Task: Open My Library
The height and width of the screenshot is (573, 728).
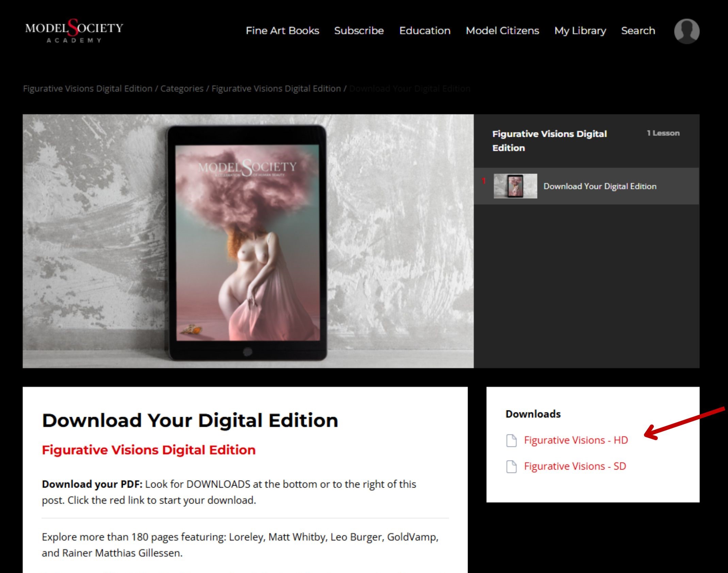Action: [x=580, y=31]
